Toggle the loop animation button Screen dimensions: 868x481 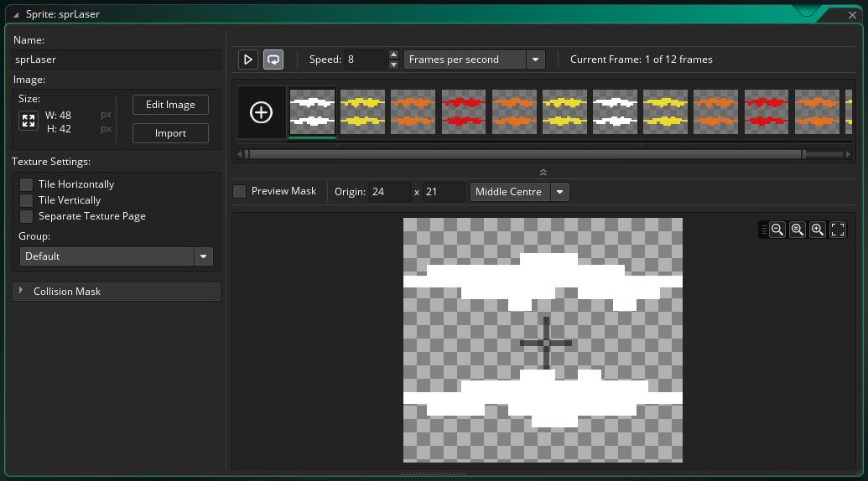(x=273, y=59)
